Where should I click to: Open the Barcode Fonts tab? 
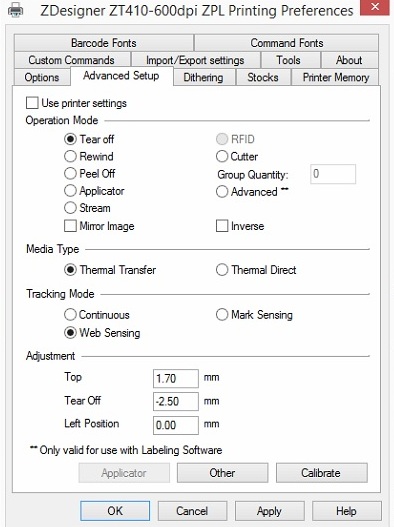pos(104,43)
